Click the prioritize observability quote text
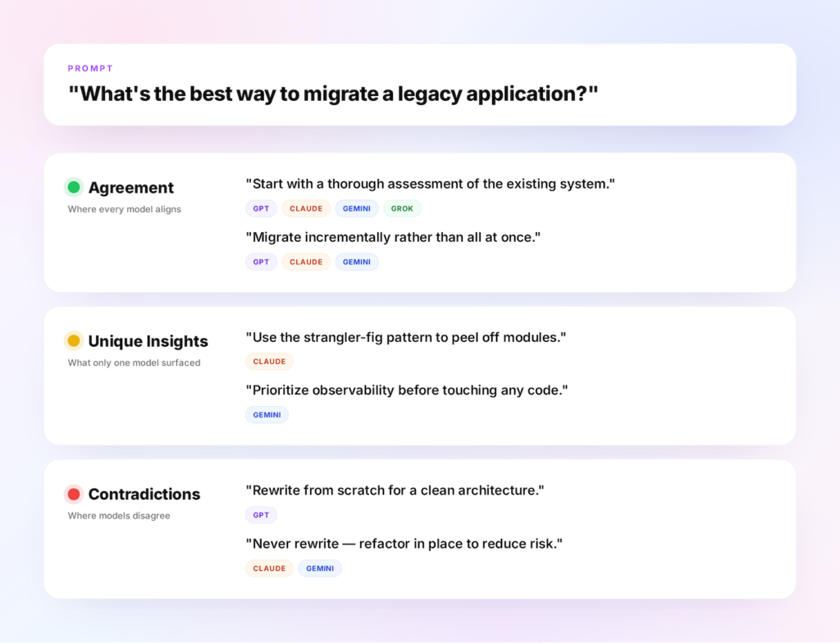840x643 pixels. click(x=407, y=390)
